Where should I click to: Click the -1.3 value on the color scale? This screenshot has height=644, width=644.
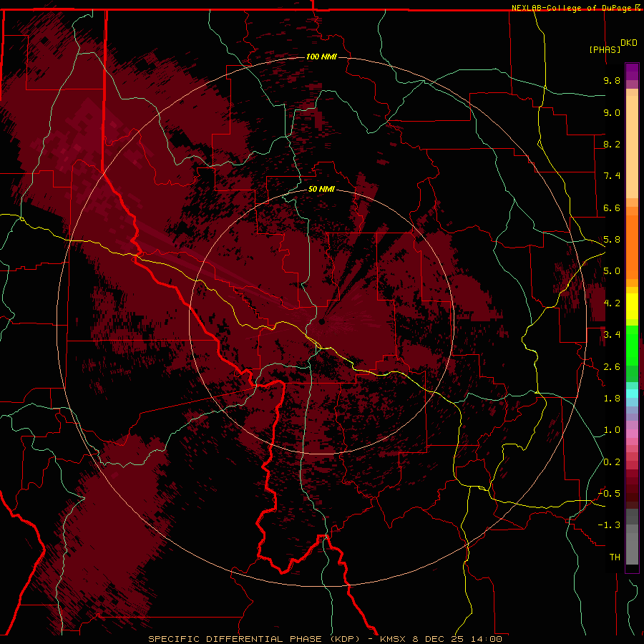click(609, 525)
